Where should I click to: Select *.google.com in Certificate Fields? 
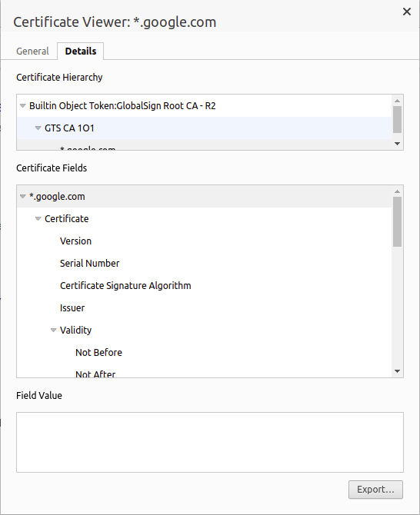205,197
